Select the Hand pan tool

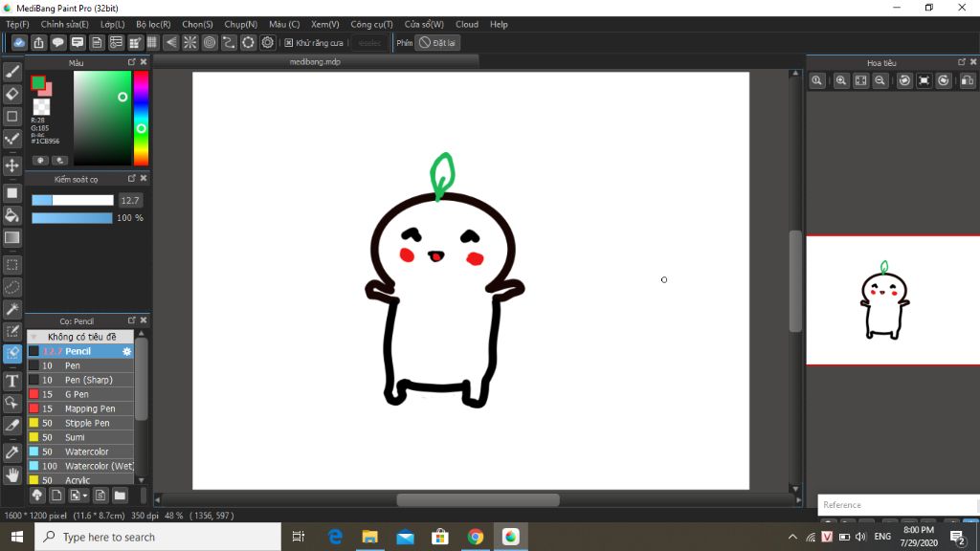click(11, 474)
